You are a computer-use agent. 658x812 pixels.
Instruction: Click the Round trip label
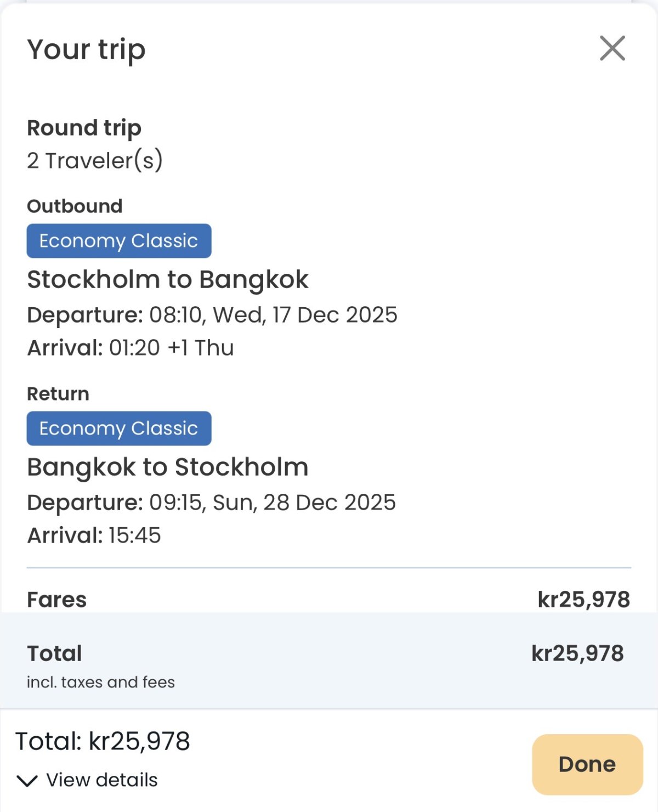pos(84,128)
